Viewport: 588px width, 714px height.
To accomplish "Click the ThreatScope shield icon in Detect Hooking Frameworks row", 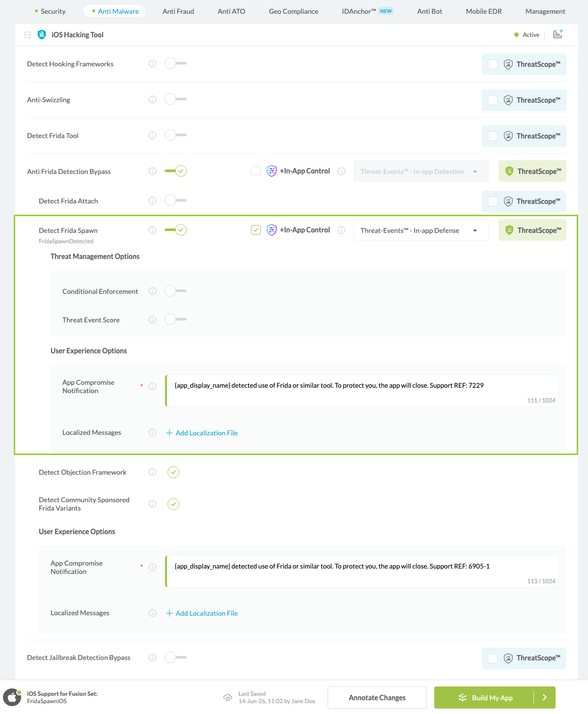I will (508, 64).
